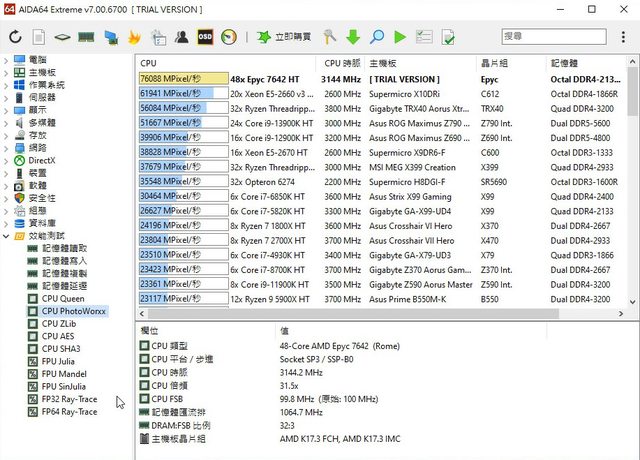Expand the 電腦 tree node

[7, 60]
